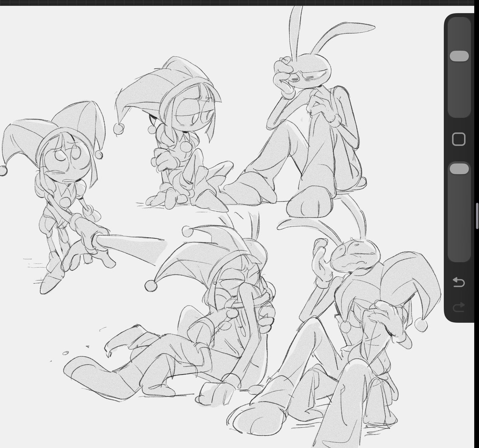Click the undo arrow icon

tap(459, 283)
